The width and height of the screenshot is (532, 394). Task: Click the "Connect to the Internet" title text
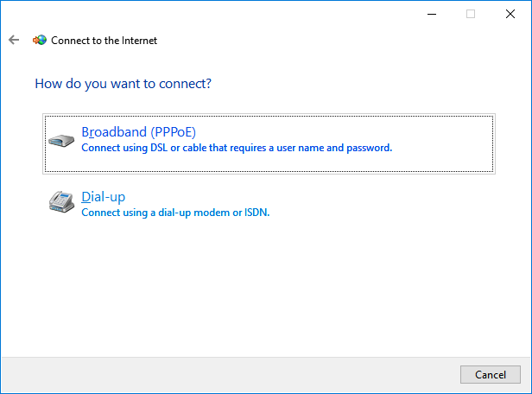(104, 40)
